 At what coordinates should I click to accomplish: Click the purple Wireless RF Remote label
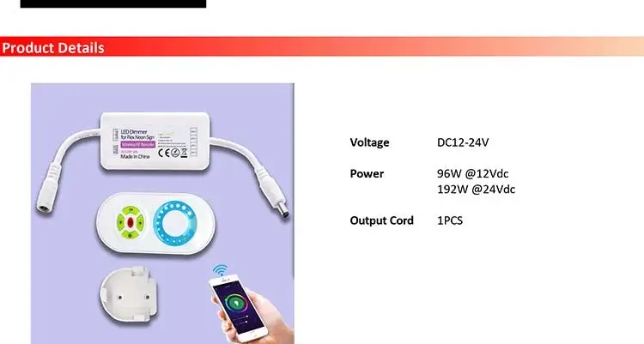tap(138, 144)
